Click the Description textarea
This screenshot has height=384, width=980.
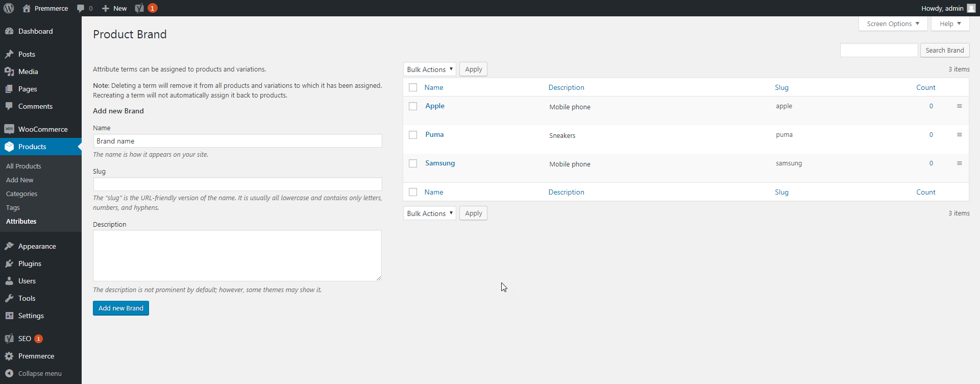[x=237, y=255]
